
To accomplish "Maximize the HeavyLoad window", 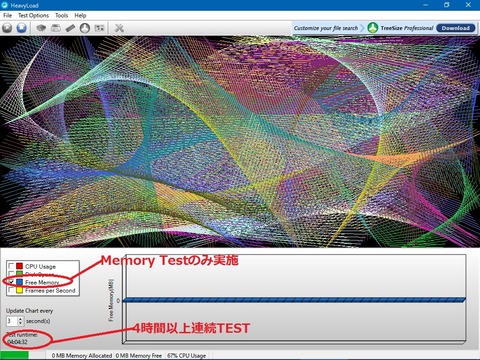I will coord(446,5).
